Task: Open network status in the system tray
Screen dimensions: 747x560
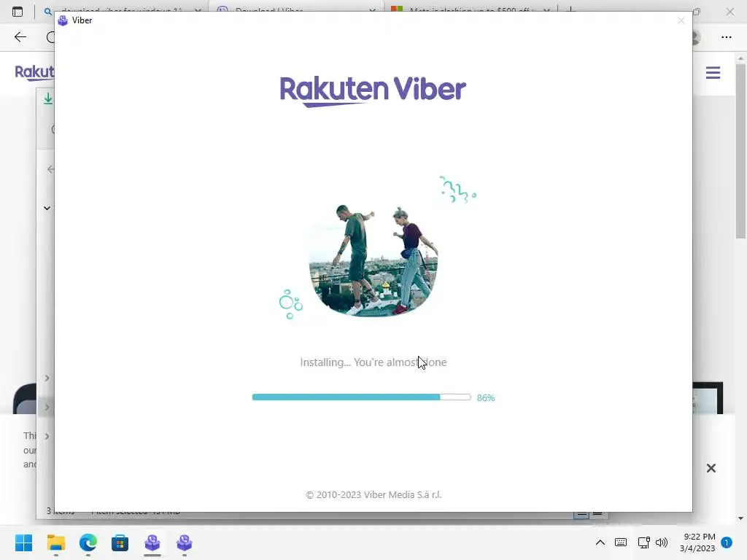Action: click(643, 542)
